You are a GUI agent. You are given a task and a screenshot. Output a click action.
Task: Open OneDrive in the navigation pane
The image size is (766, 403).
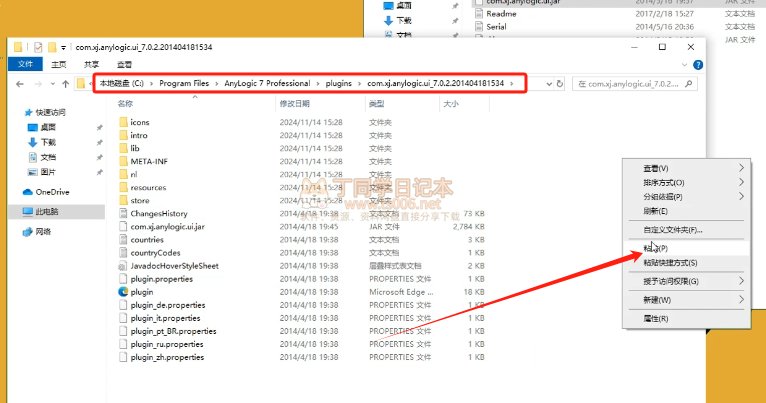click(x=52, y=191)
